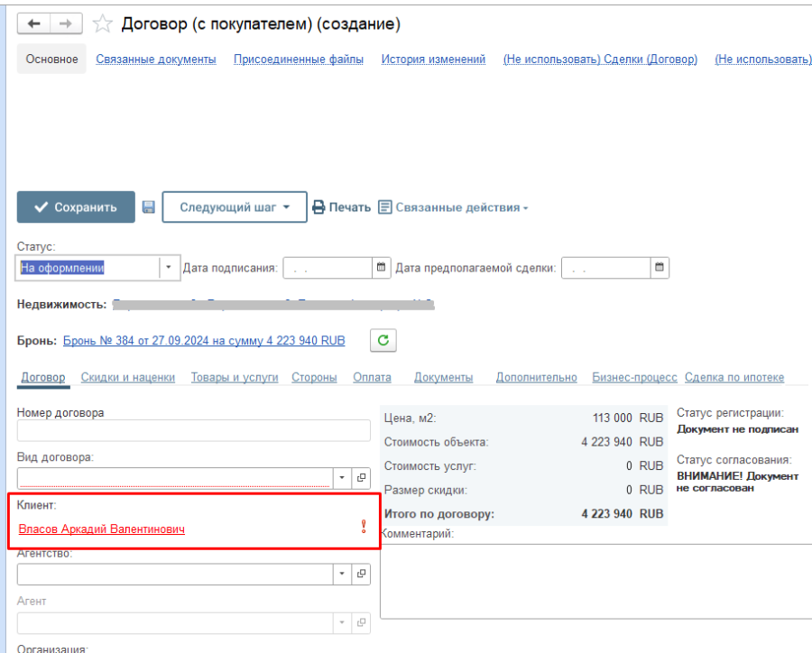Refresh the booking with green arrow icon
Image resolution: width=812 pixels, height=653 pixels.
pos(383,340)
